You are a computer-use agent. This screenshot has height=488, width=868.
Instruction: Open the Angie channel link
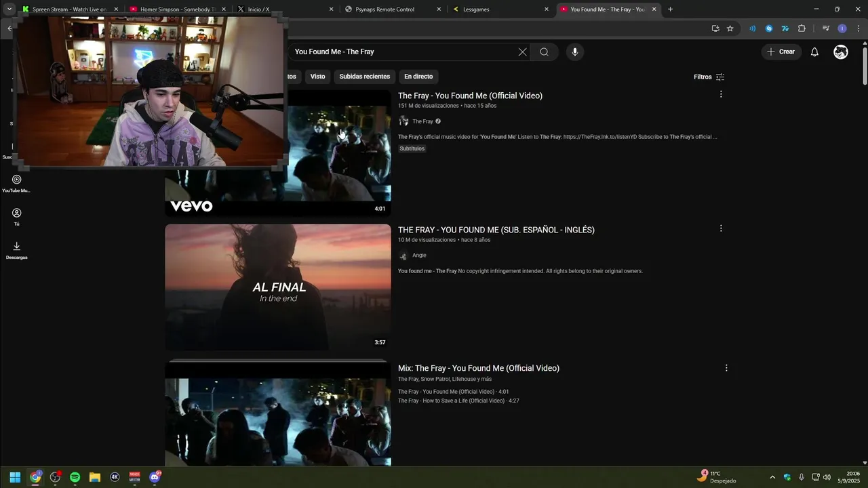(419, 256)
